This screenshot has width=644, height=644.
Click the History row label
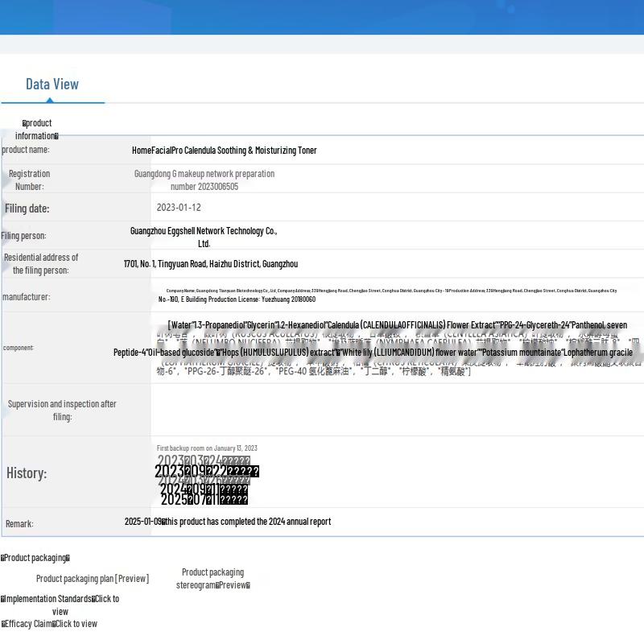point(27,473)
